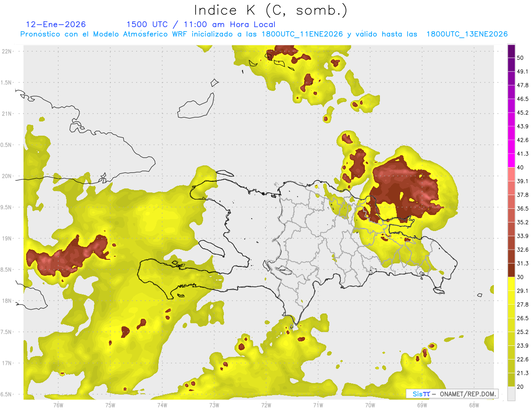Click the '20N' latitude label
Image resolution: width=532 pixels, height=411 pixels.
[7, 176]
